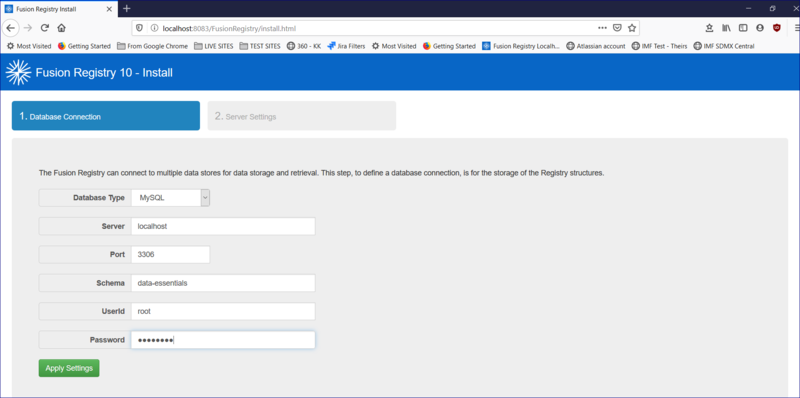Open the Database Type MySQL dropdown
Viewport: 800px width, 398px height.
pyautogui.click(x=170, y=198)
